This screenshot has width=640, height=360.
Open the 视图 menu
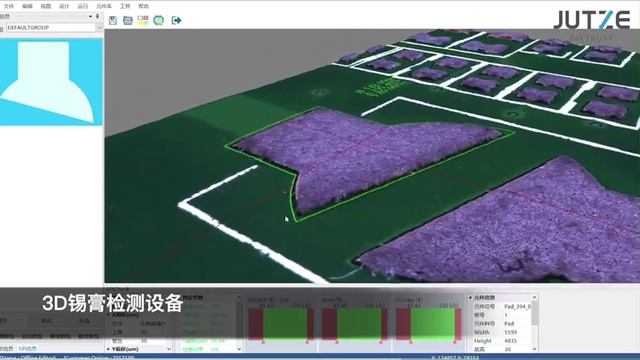46,6
